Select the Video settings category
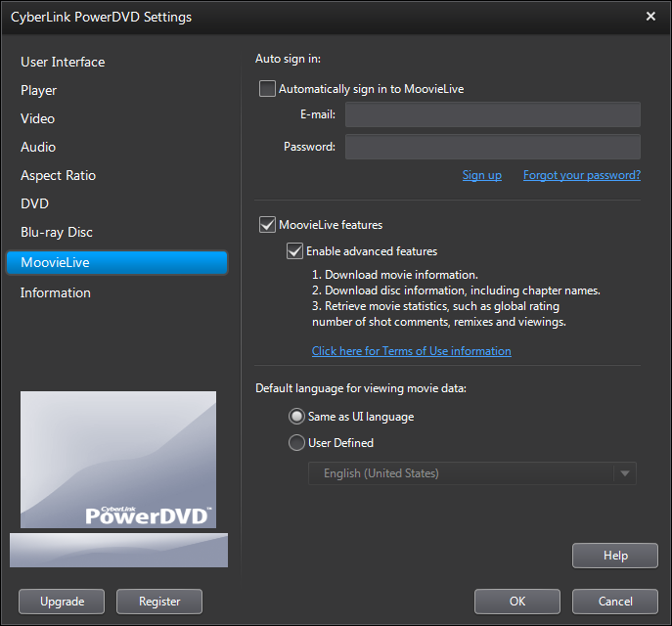 (x=38, y=118)
